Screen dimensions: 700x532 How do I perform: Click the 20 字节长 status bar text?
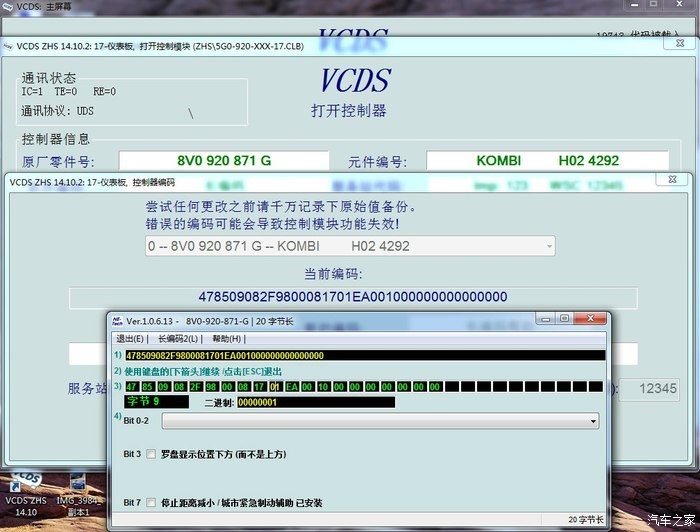coord(586,520)
